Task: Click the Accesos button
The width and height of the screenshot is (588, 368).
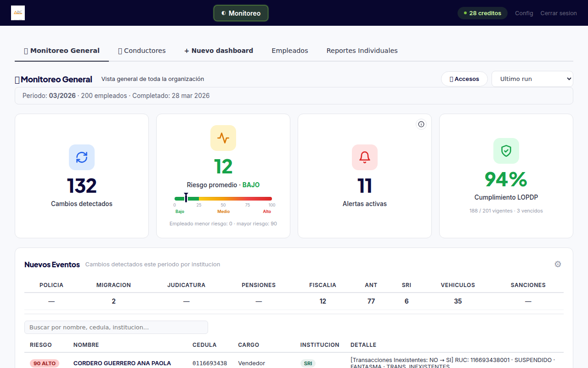Action: coord(464,79)
